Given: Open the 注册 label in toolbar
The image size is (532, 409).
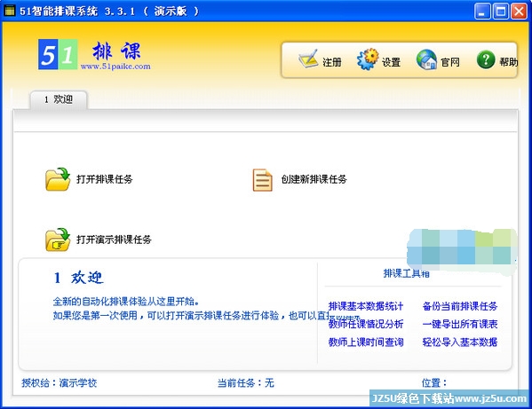Looking at the screenshot, I should coord(332,62).
